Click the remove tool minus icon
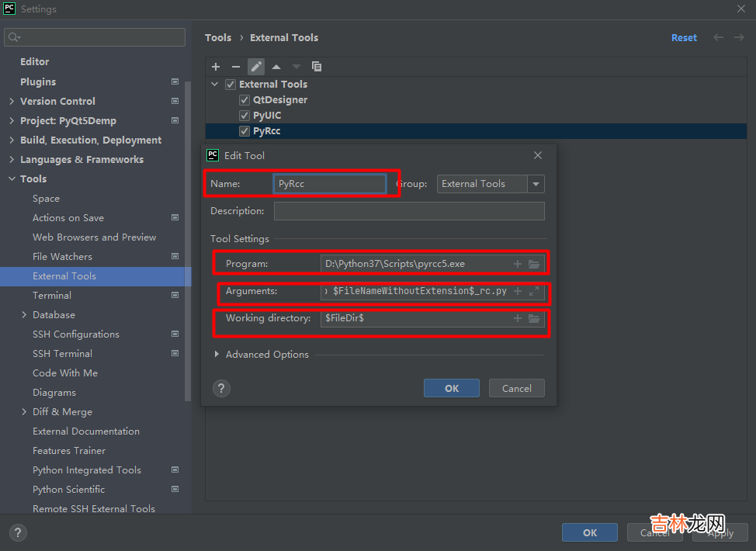 click(236, 67)
